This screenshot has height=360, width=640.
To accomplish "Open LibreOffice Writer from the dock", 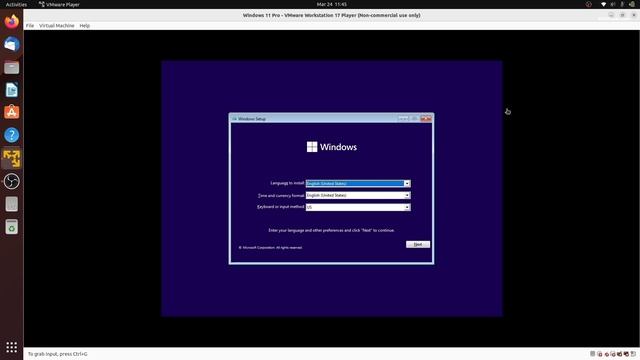I will [x=11, y=90].
